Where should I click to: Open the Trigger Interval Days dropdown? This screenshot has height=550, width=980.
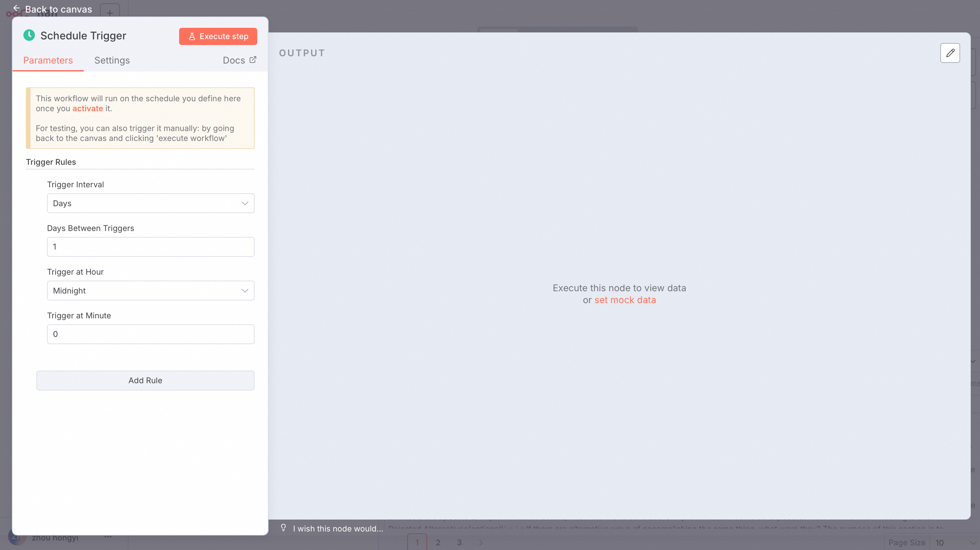click(150, 203)
